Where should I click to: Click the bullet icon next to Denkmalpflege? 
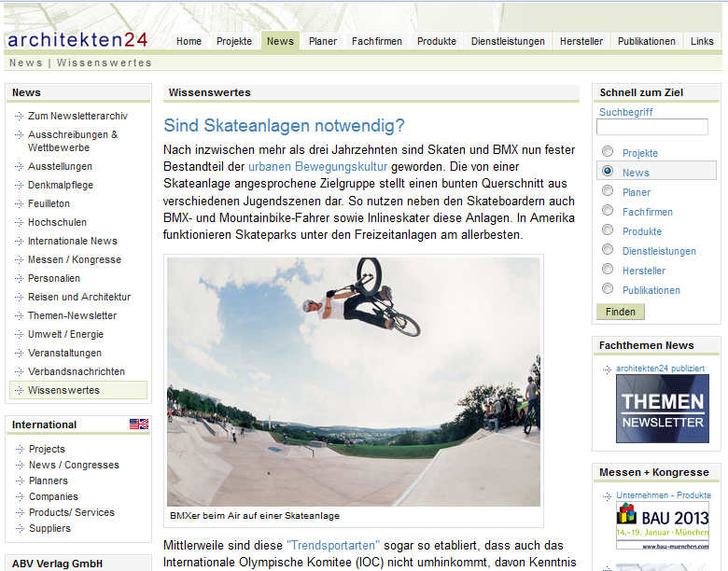[19, 186]
